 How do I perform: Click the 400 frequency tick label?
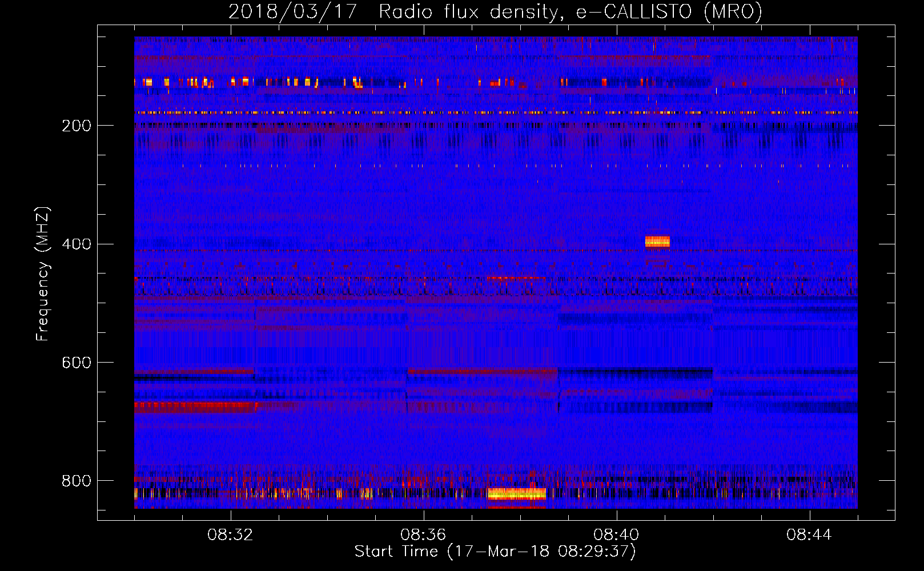77,244
